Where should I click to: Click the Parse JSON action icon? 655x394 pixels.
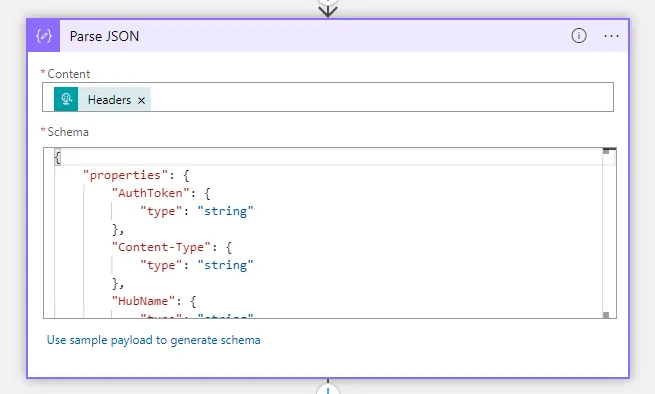(x=43, y=36)
